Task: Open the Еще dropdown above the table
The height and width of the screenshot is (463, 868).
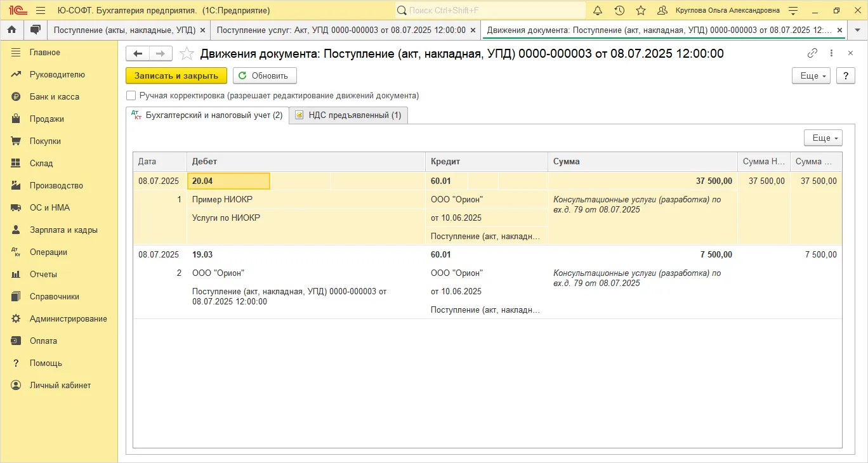Action: [823, 138]
